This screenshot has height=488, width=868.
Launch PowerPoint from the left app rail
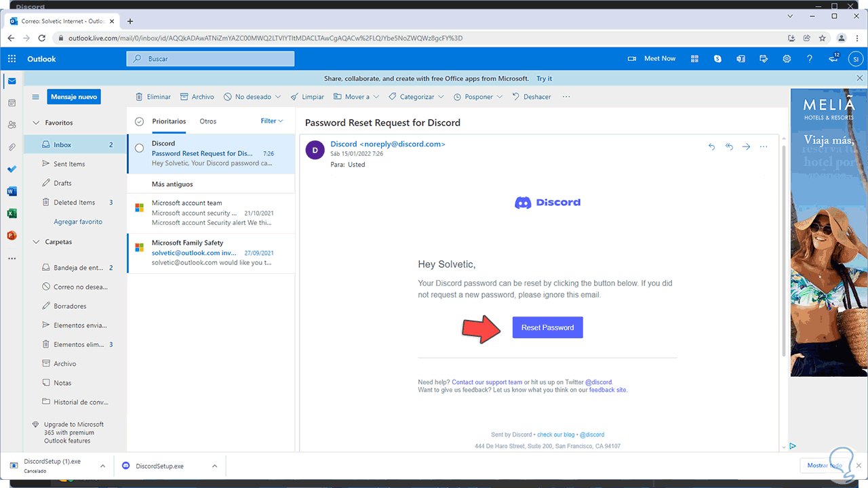(x=12, y=236)
